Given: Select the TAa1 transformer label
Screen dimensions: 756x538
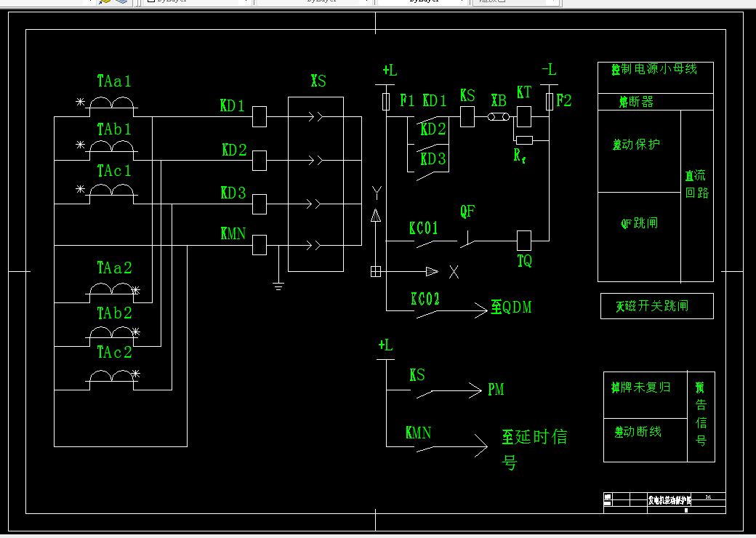Looking at the screenshot, I should tap(114, 81).
